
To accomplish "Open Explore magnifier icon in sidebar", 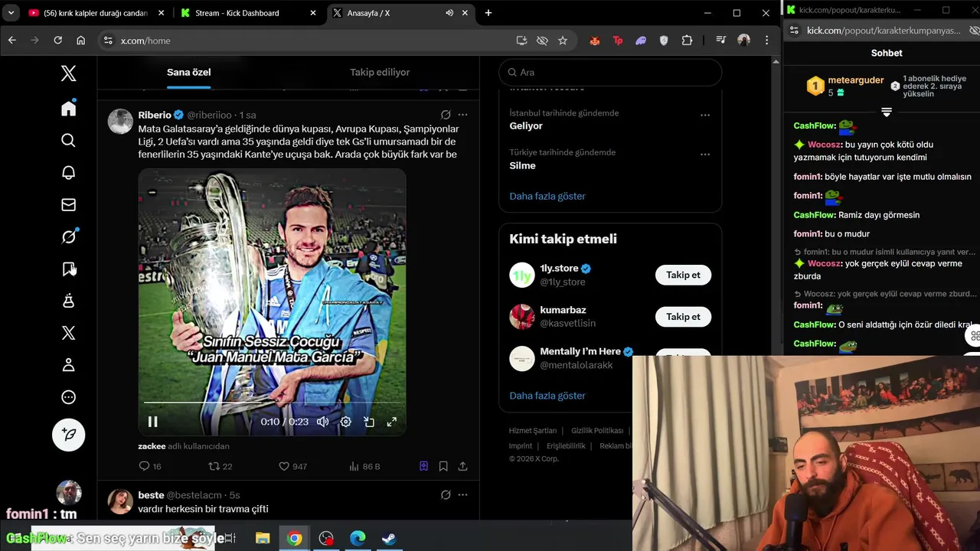I will tap(68, 140).
